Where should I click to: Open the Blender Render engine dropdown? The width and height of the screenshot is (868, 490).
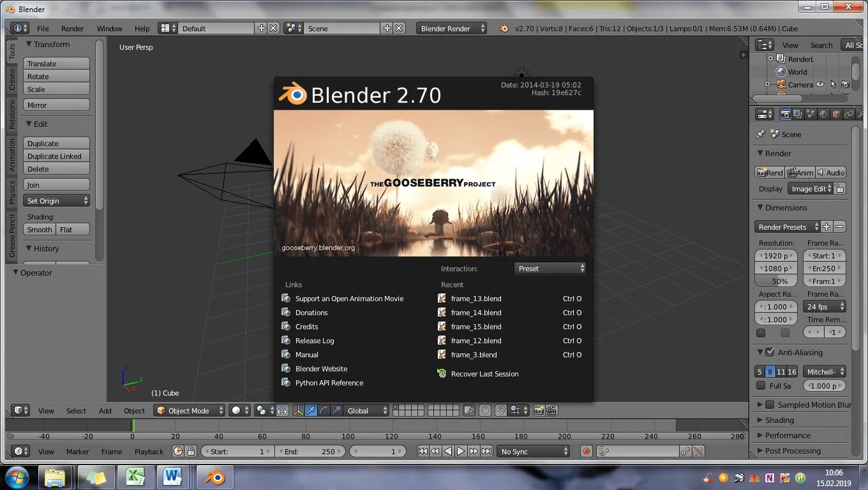[452, 28]
